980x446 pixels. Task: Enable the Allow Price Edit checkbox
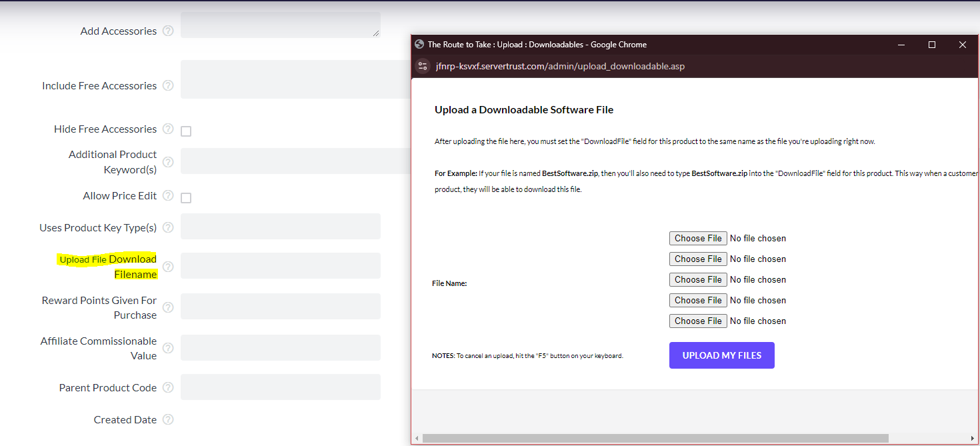185,197
